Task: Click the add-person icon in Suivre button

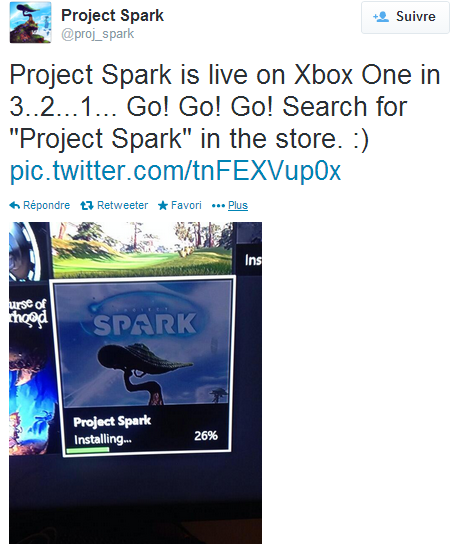Action: click(x=381, y=17)
